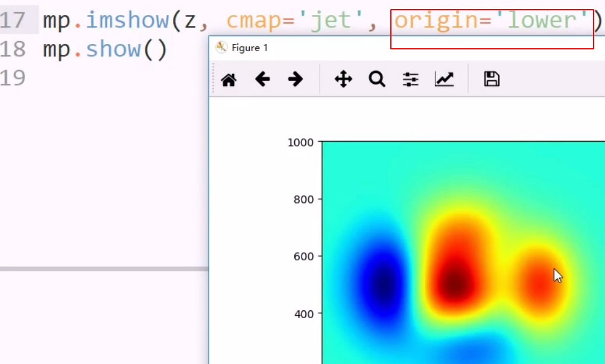
Task: Click the dark blue minimum in the heatmap
Action: 384,284
